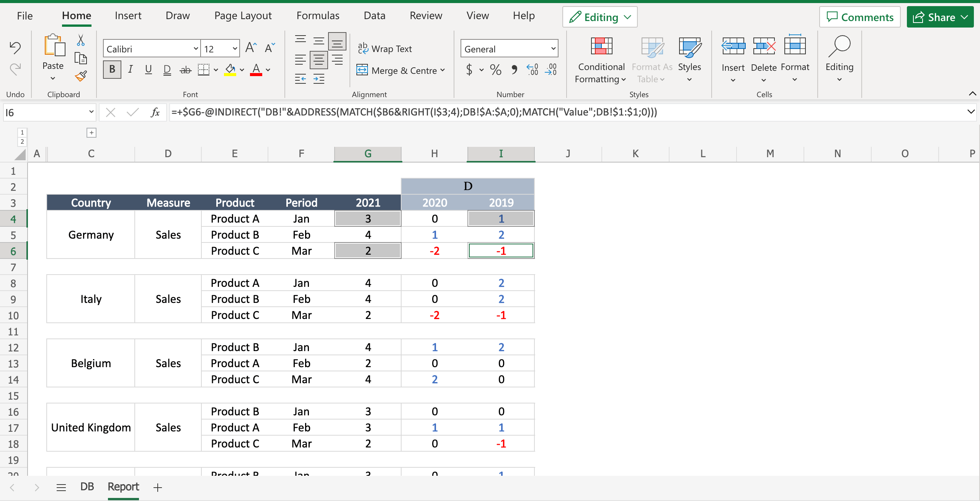
Task: Open the General number format dropdown
Action: [553, 49]
